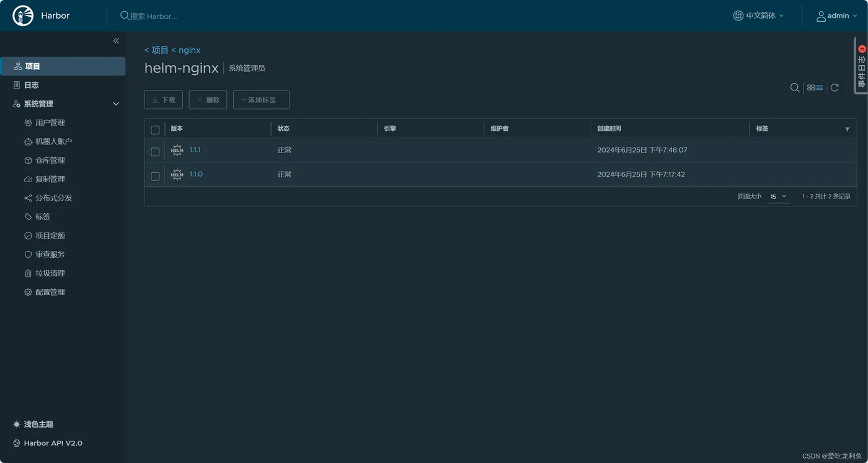Click the helm-nginx page title
The height and width of the screenshot is (463, 868).
coord(182,68)
